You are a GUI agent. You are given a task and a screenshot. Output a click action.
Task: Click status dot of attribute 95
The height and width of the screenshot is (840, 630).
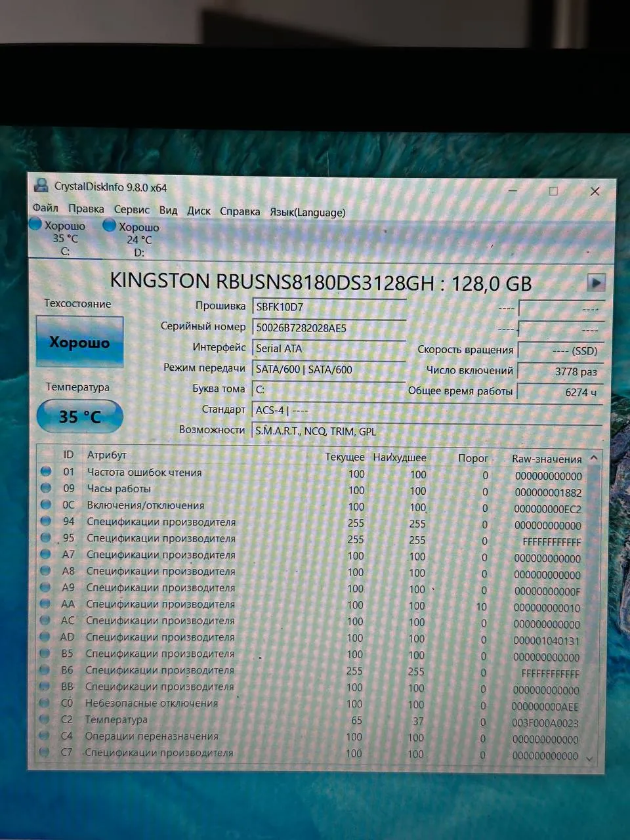(45, 537)
